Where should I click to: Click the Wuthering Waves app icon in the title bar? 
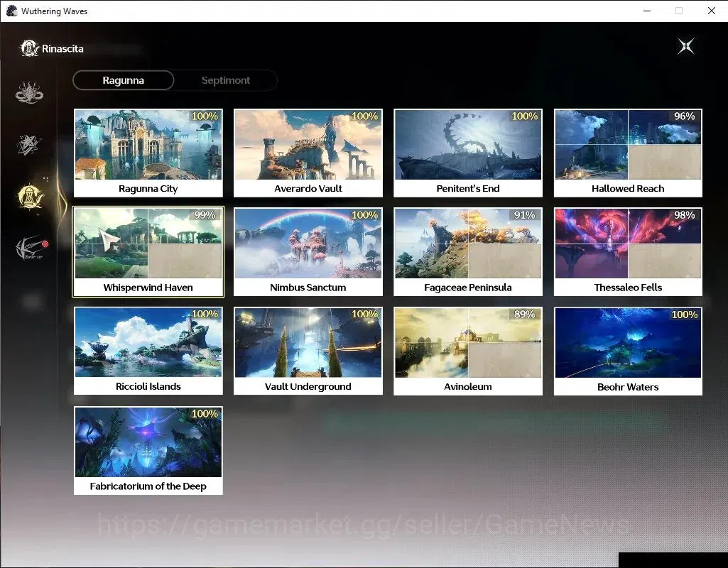click(11, 11)
